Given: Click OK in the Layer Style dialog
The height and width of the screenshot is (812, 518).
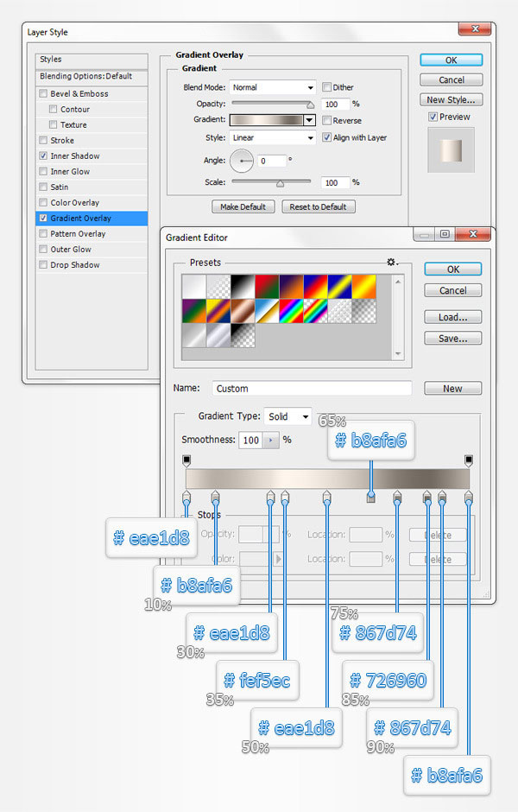Looking at the screenshot, I should pyautogui.click(x=452, y=60).
